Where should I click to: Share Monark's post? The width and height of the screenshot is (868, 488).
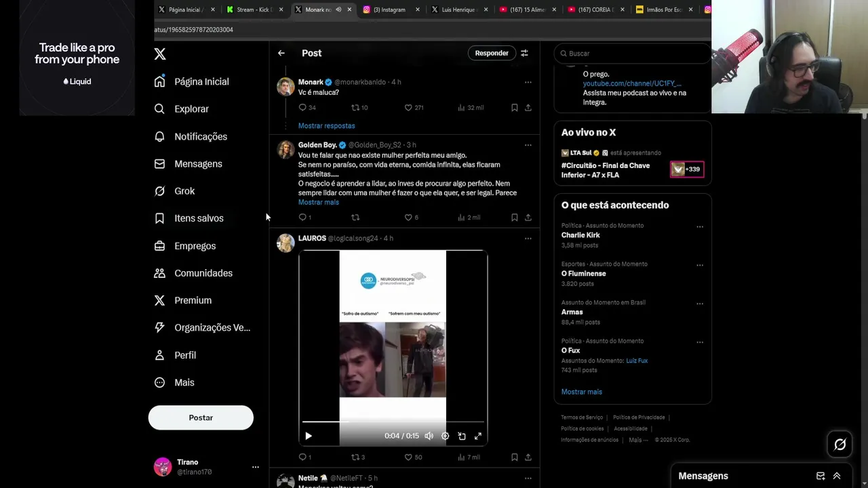528,107
